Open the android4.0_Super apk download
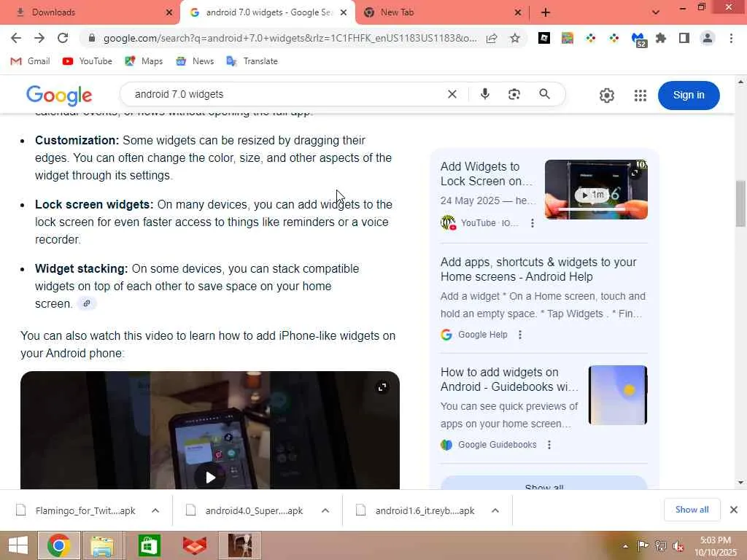 coord(245,510)
